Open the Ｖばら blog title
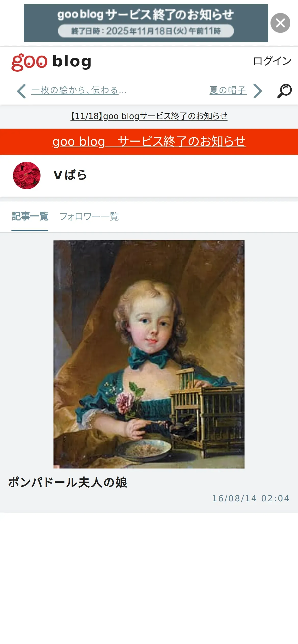This screenshot has height=644, width=298. (70, 175)
